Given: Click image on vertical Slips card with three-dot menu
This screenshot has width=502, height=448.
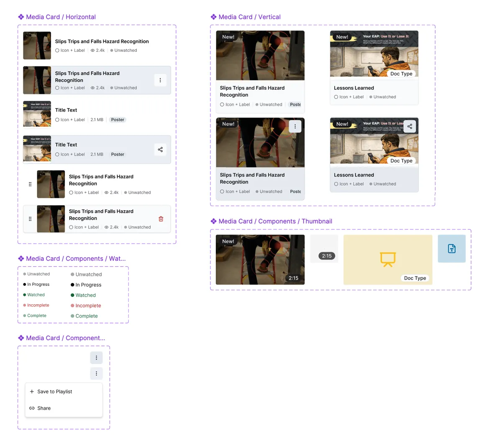Looking at the screenshot, I should coord(260,143).
